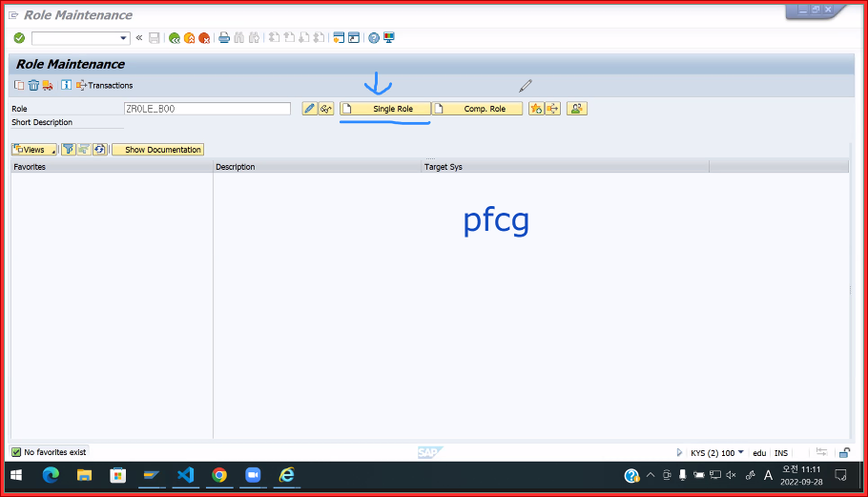This screenshot has width=868, height=497.
Task: Show hidden system tray icons chevron
Action: pos(651,475)
